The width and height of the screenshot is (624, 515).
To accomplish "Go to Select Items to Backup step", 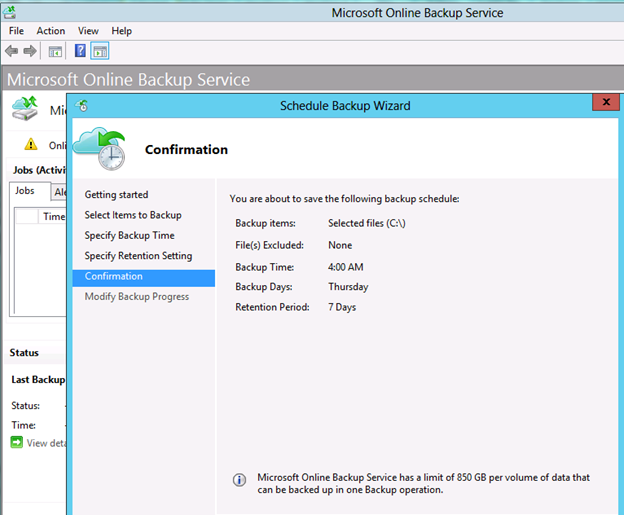I will (133, 215).
